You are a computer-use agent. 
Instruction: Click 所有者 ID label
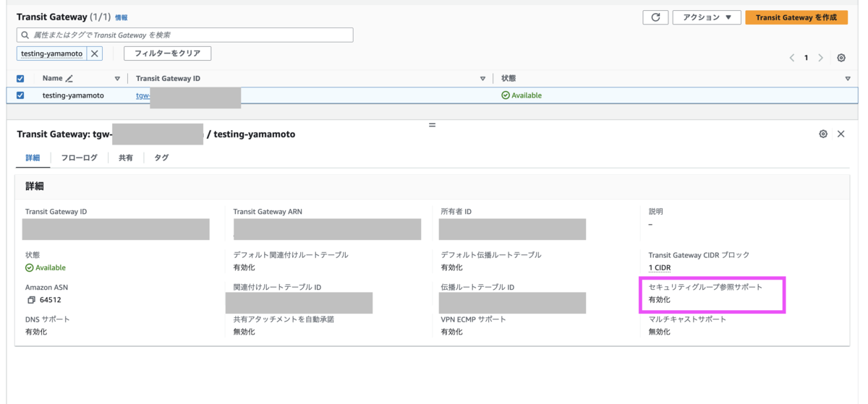click(x=456, y=212)
